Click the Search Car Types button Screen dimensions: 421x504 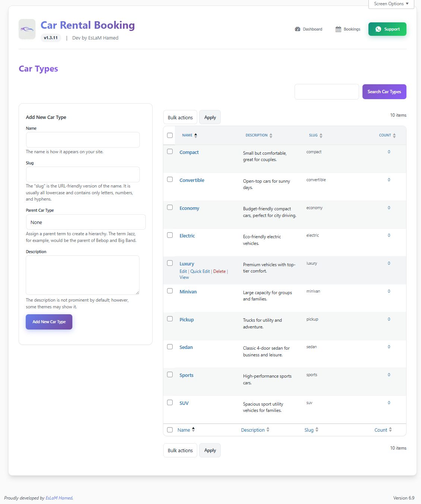click(384, 92)
